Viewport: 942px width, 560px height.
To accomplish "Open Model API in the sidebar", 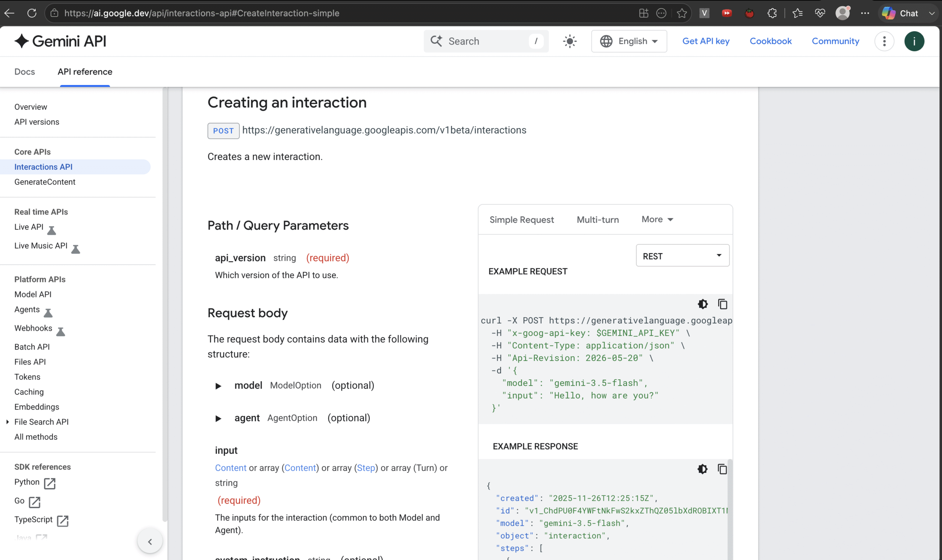I will click(33, 294).
